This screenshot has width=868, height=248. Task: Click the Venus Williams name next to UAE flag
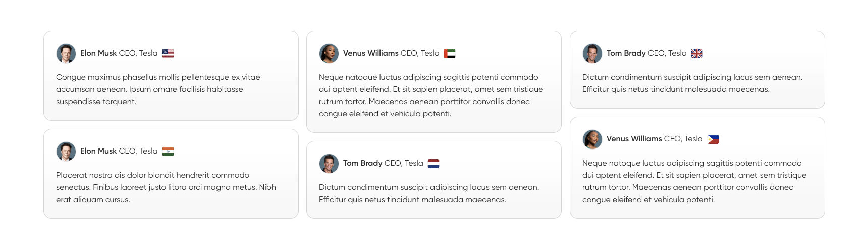point(371,53)
